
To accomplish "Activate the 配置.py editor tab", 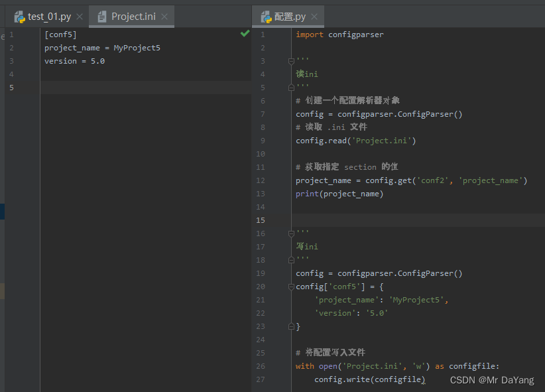I will [x=288, y=17].
